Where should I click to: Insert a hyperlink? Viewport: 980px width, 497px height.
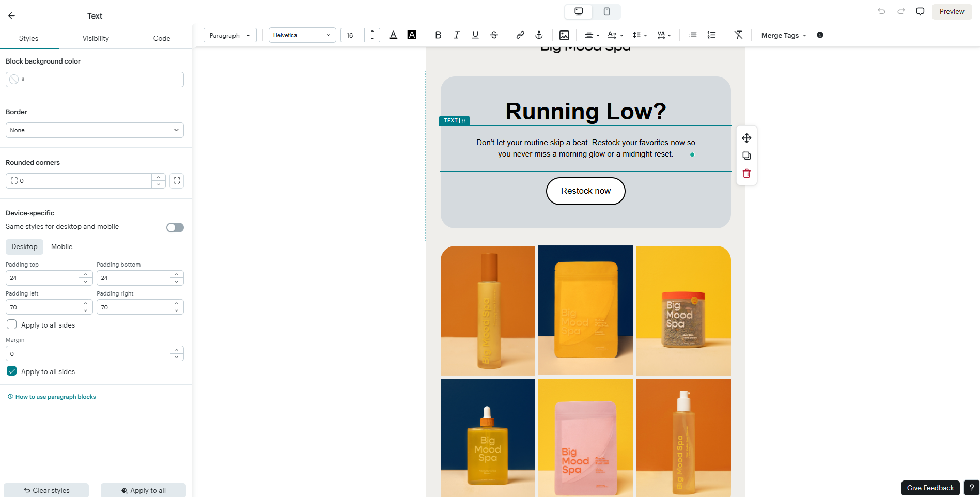click(520, 35)
